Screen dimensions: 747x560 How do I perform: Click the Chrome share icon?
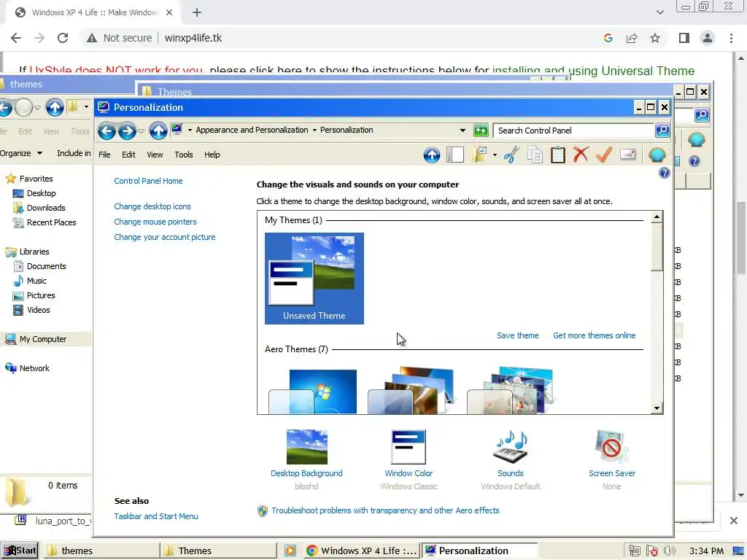click(632, 38)
